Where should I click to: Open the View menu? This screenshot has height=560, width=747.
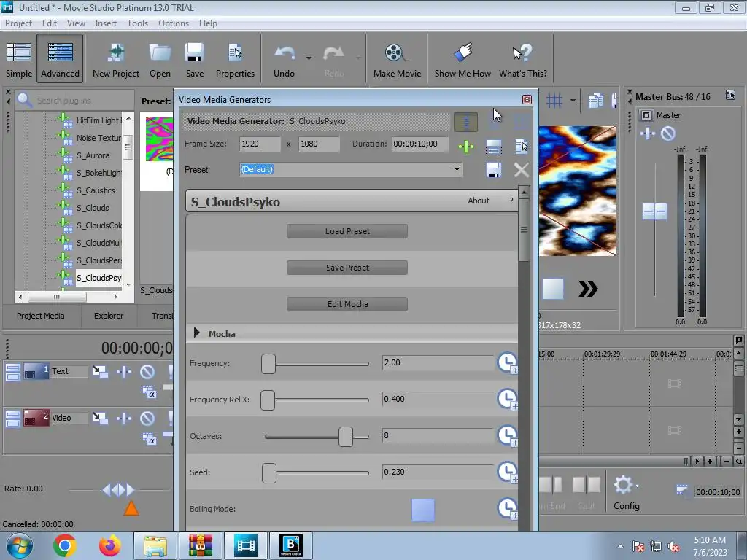(76, 23)
